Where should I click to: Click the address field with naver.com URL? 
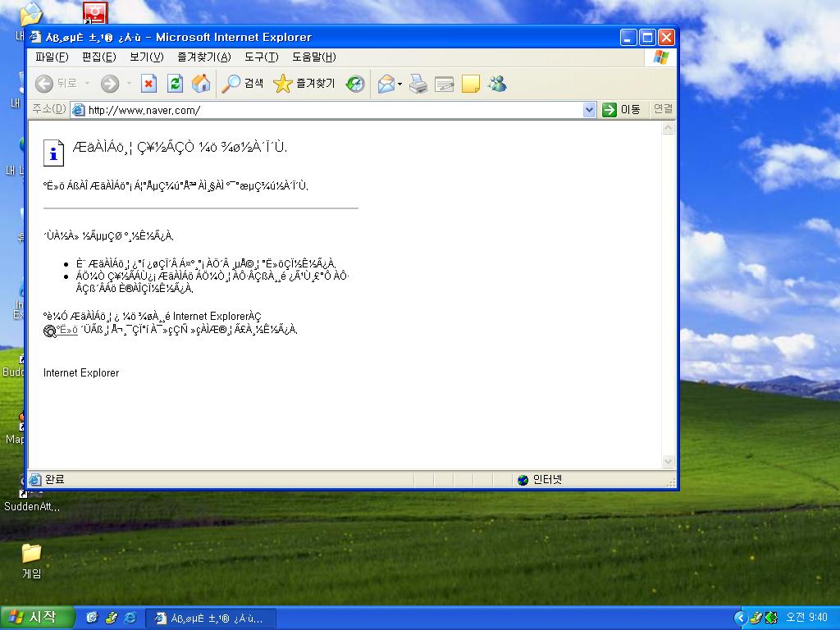click(333, 111)
